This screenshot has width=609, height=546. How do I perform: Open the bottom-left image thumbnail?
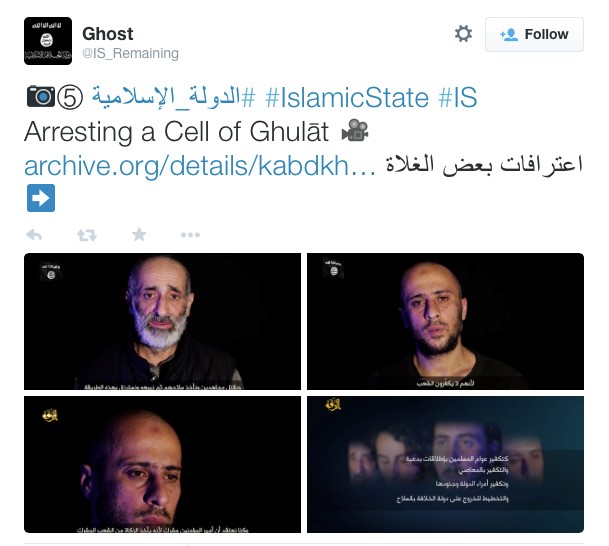[x=162, y=464]
